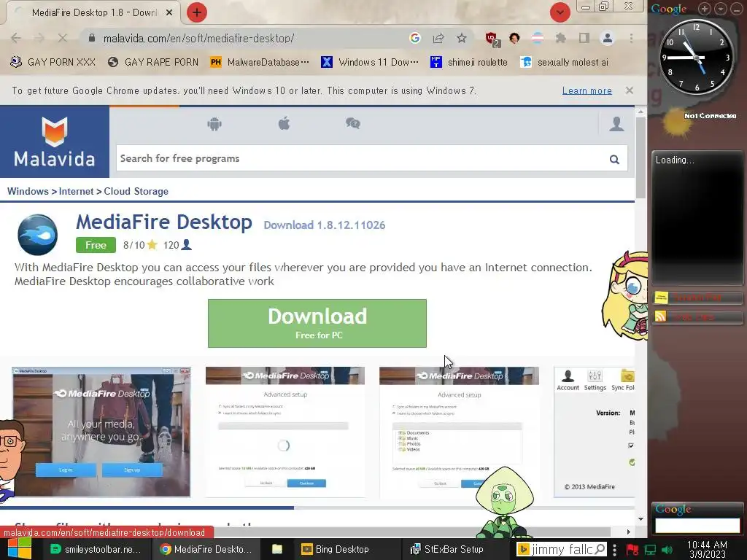
Task: Go to Windows breadcrumb
Action: 28,191
